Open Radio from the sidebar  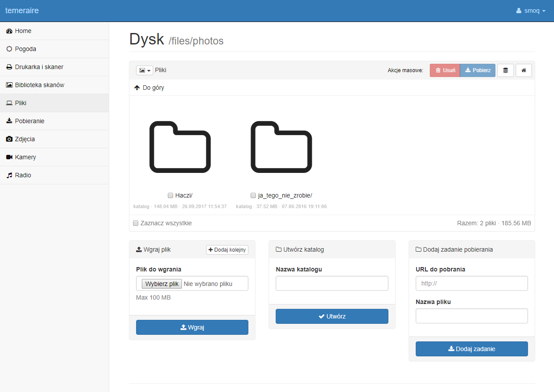23,175
